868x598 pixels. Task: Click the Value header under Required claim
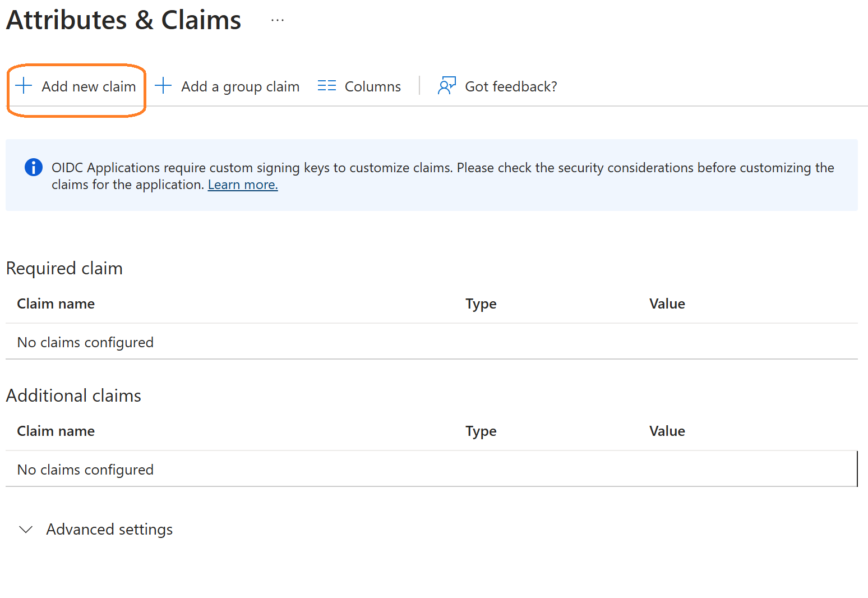click(667, 303)
